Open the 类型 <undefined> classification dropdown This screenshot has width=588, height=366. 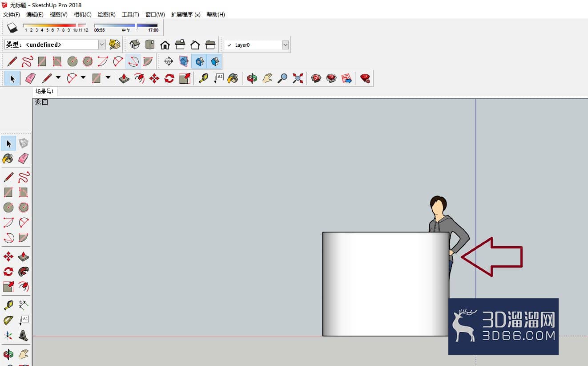[102, 45]
